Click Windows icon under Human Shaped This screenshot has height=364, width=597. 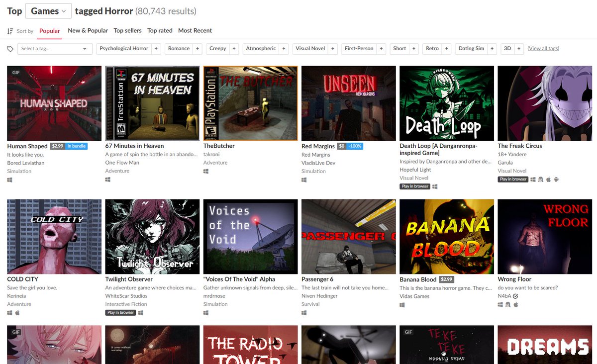point(9,180)
